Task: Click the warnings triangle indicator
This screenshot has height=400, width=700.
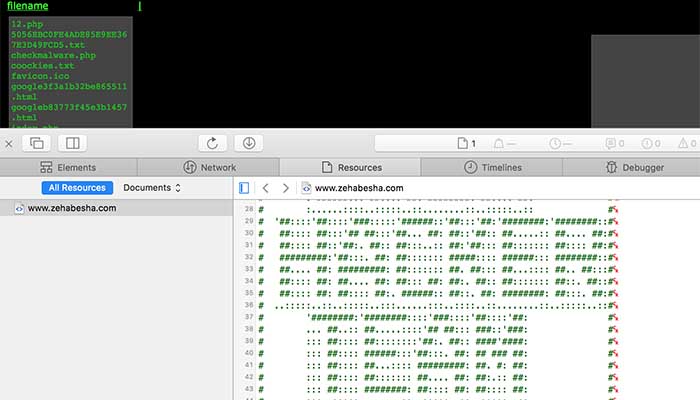Action: tap(687, 143)
